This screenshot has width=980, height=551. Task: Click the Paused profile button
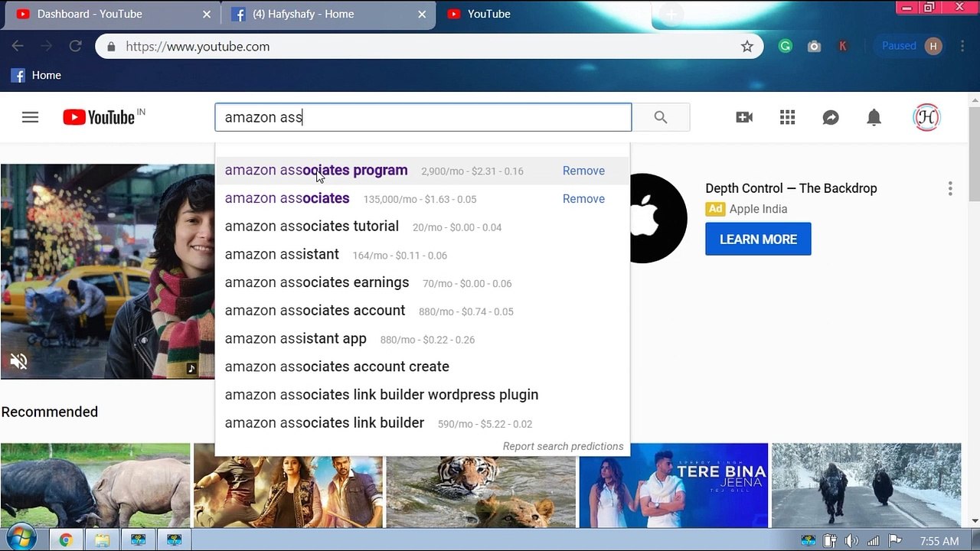pos(911,46)
